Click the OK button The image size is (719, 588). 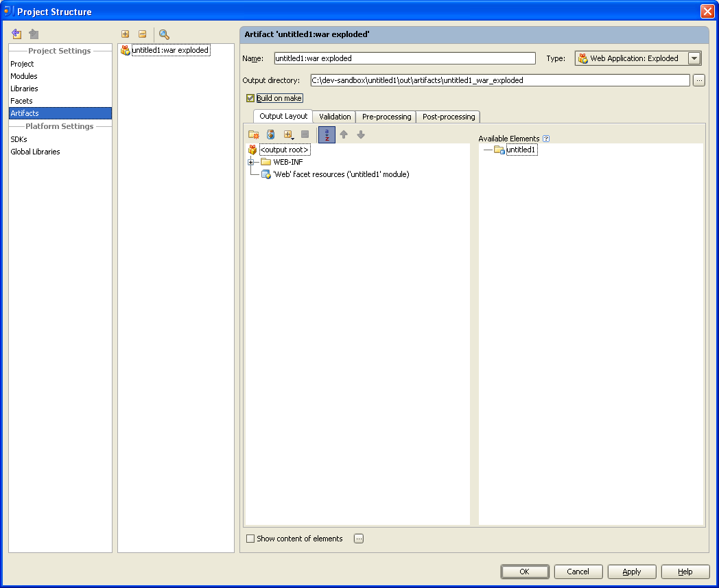(525, 572)
